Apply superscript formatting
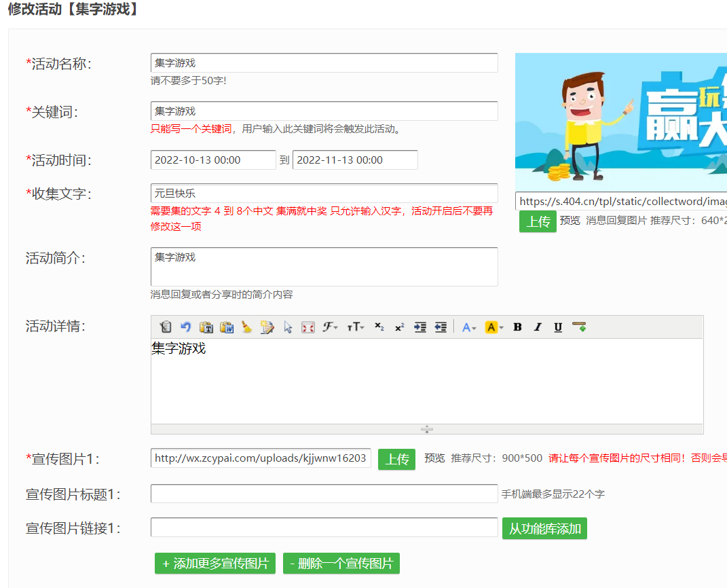 point(400,327)
